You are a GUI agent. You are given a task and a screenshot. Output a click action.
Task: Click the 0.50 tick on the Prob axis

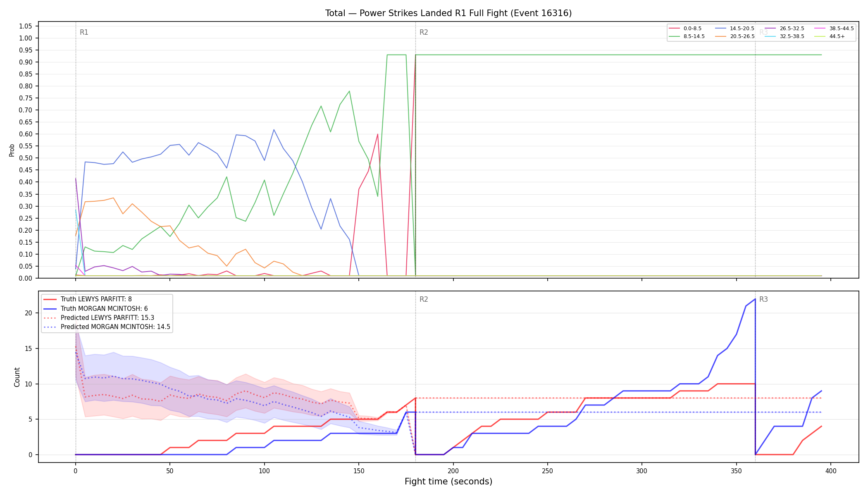[25, 158]
